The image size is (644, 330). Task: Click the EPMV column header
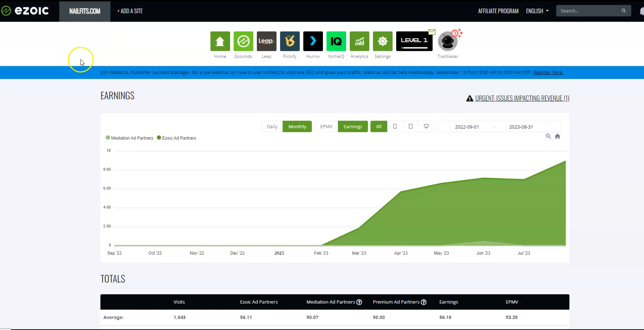(512, 302)
